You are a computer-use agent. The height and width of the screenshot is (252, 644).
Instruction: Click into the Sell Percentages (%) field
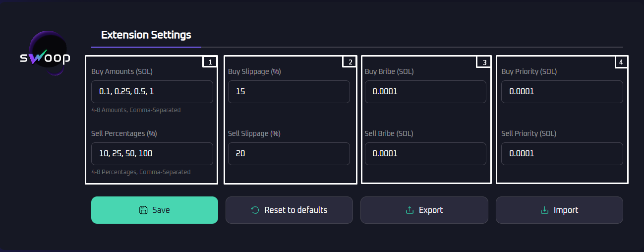(x=152, y=154)
